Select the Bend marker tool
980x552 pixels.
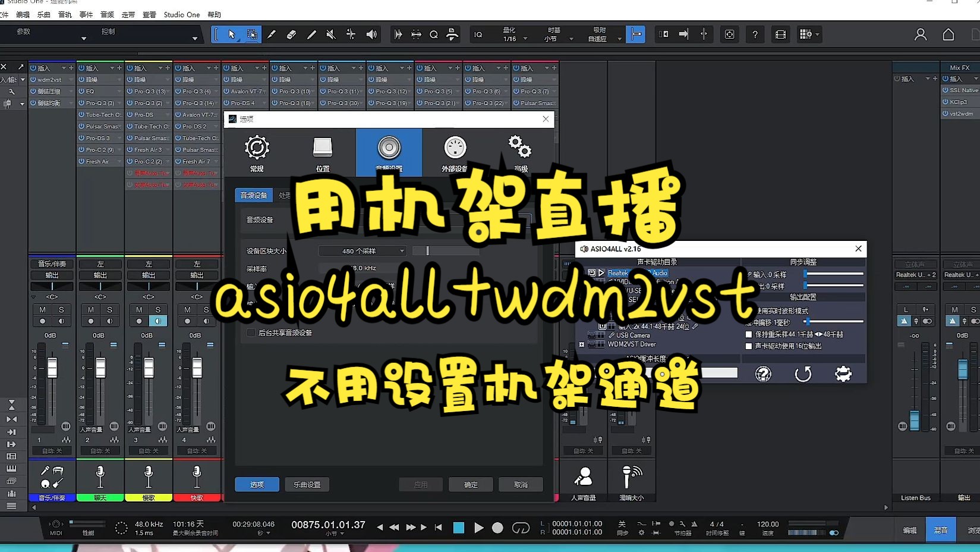(x=351, y=34)
